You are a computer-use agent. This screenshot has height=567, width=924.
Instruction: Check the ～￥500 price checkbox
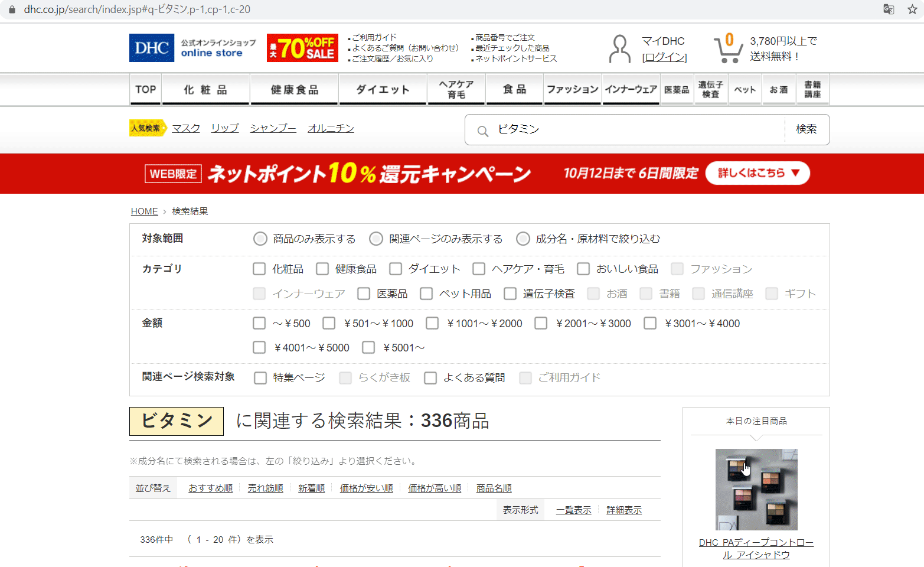point(259,323)
